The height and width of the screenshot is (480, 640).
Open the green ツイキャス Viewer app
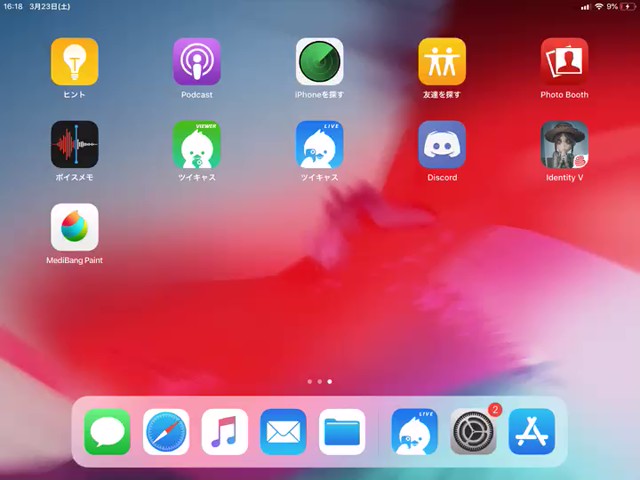197,144
